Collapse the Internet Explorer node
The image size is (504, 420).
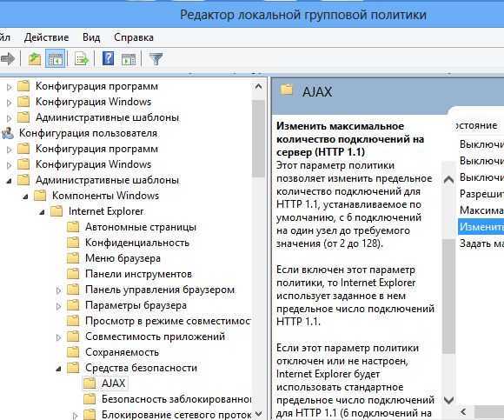42,212
